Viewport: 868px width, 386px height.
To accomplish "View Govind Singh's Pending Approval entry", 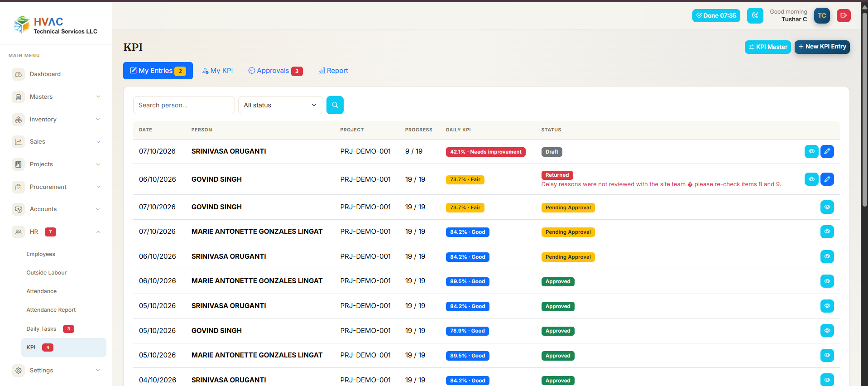I will [827, 207].
